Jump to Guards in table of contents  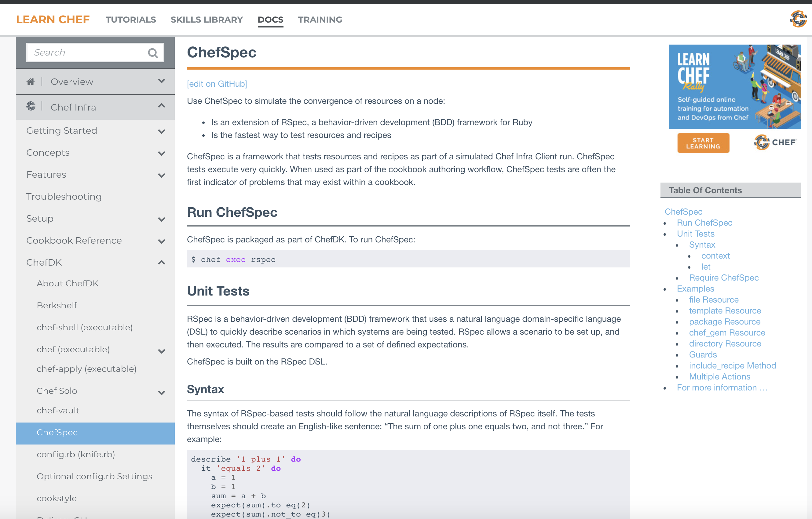(703, 354)
